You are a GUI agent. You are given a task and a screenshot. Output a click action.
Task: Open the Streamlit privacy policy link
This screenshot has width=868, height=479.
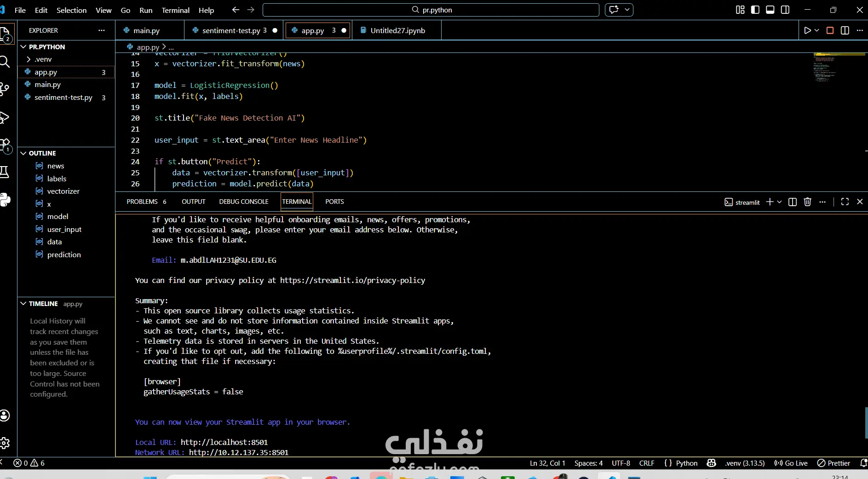click(352, 280)
